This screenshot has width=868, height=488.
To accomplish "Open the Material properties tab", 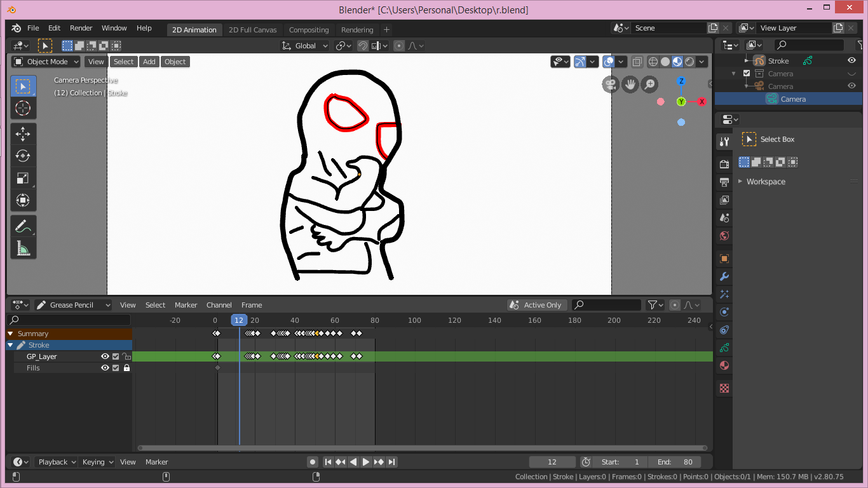I will tap(724, 365).
